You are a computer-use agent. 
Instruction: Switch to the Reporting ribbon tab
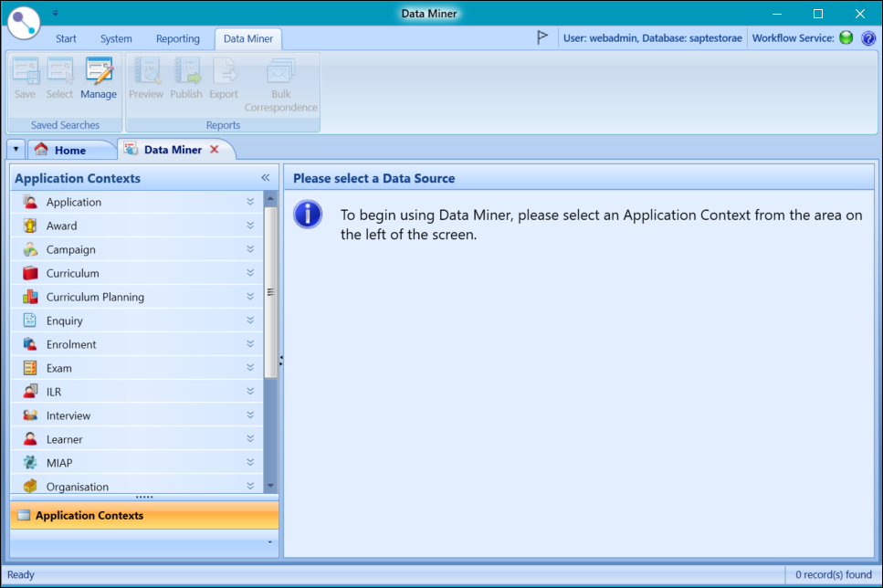click(x=177, y=38)
